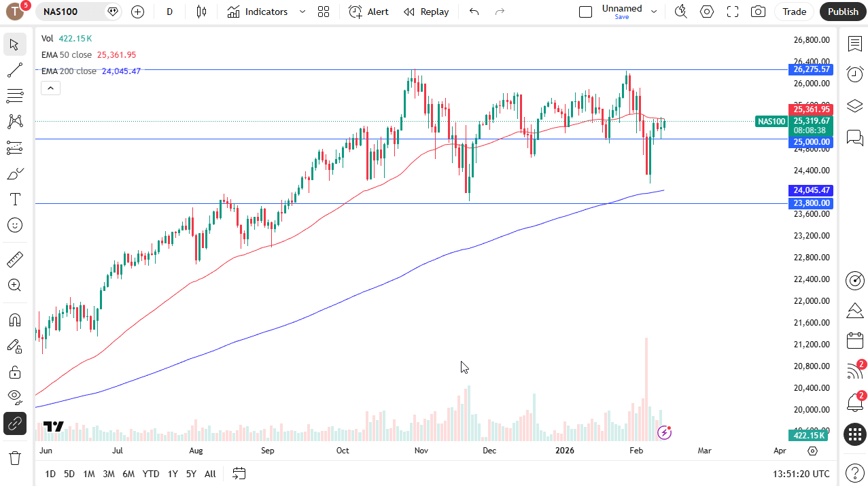Toggle magnet mode for drawings

(14, 320)
